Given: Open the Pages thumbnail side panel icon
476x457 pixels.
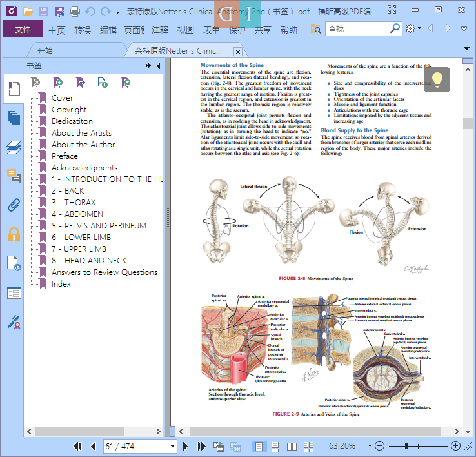Looking at the screenshot, I should click(x=14, y=117).
